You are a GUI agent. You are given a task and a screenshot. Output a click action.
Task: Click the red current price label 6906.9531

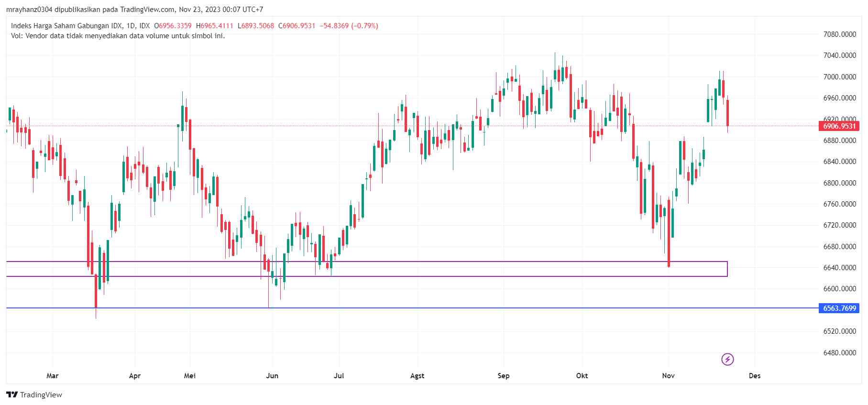[839, 126]
